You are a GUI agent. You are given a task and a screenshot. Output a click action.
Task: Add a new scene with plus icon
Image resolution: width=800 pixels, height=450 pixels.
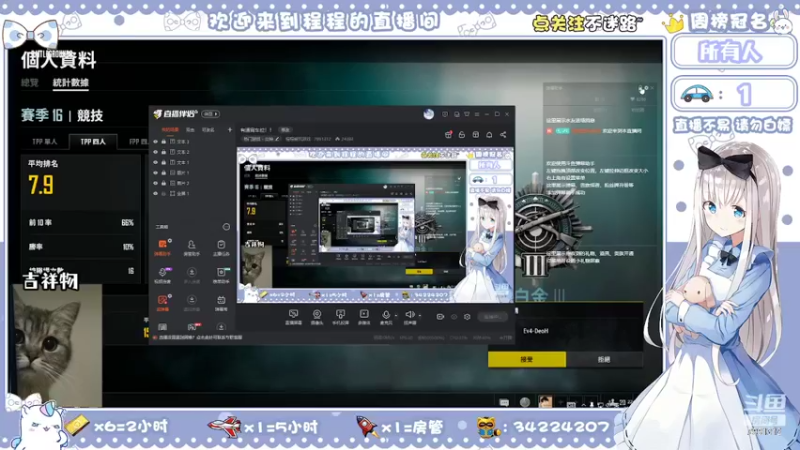[230, 130]
